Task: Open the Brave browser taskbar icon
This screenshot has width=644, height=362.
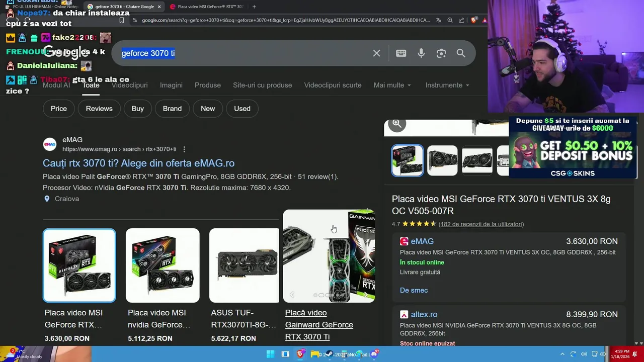Action: pyautogui.click(x=300, y=354)
